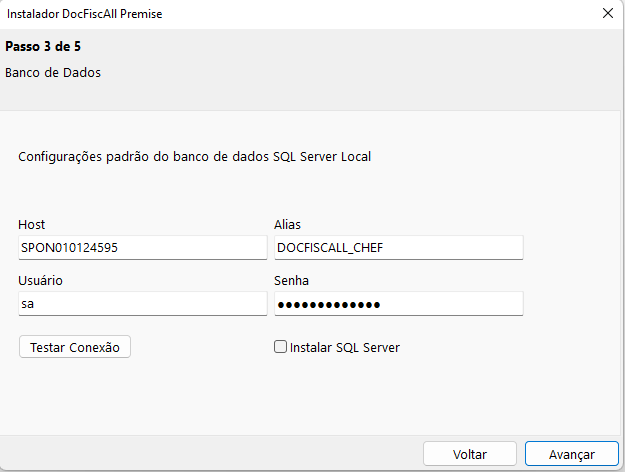Click the Senha label
The width and height of the screenshot is (625, 472).
click(x=291, y=281)
